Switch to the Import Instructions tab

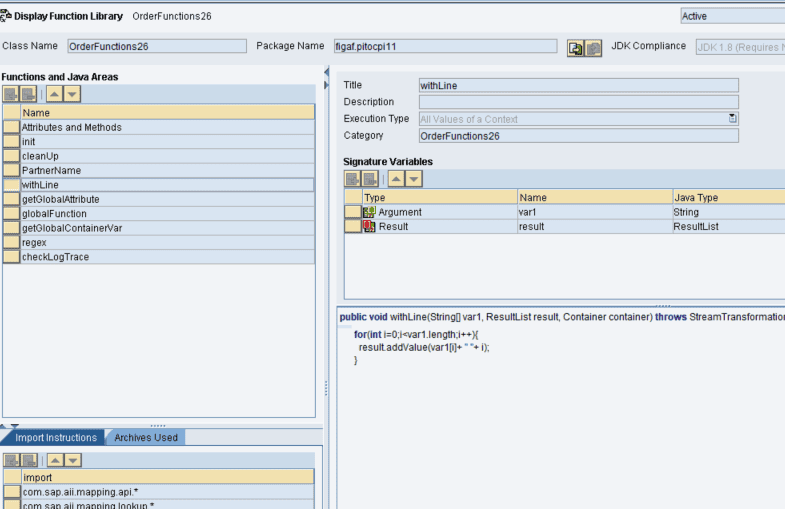tap(56, 437)
